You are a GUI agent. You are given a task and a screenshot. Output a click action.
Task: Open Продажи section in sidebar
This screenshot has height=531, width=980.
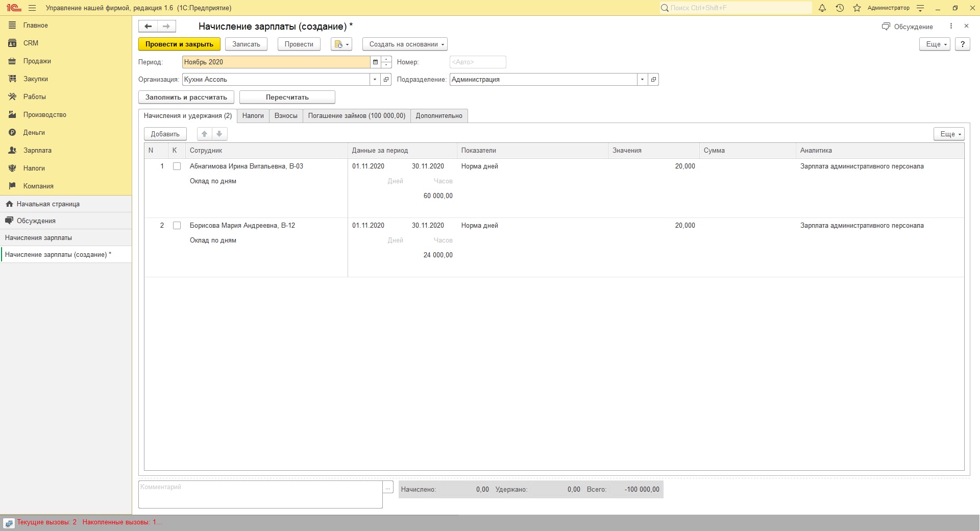(66, 61)
